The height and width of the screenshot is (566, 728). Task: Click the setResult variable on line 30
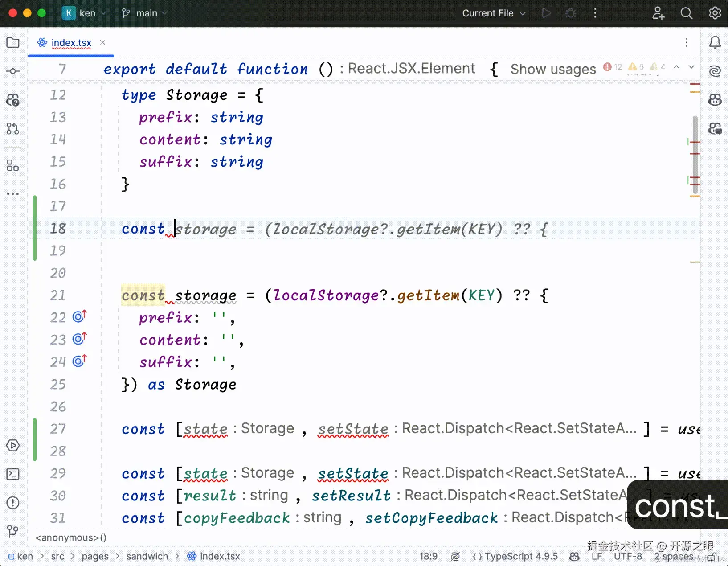(x=351, y=496)
